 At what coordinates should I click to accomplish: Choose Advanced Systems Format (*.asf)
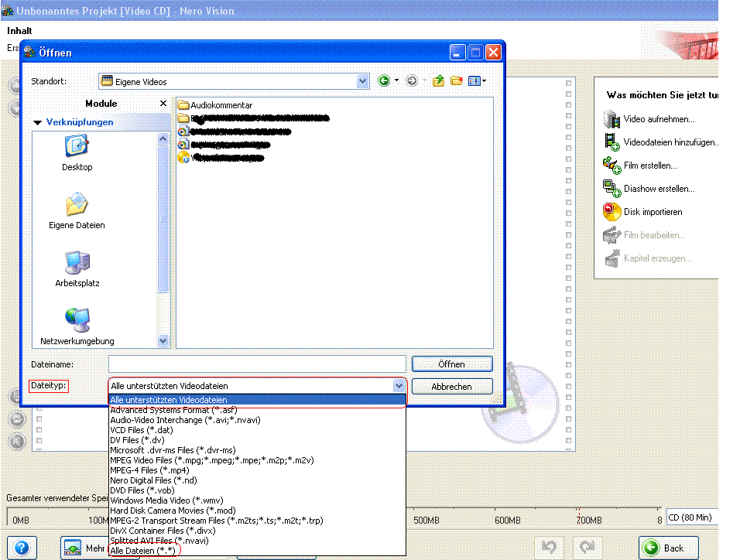257,410
